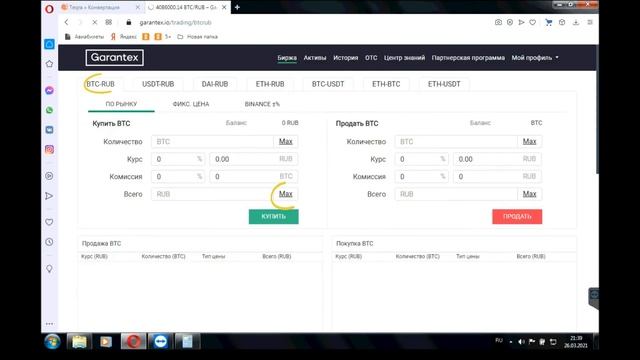Select the USDT-RUB pair tab
The image size is (640, 360).
(x=158, y=84)
